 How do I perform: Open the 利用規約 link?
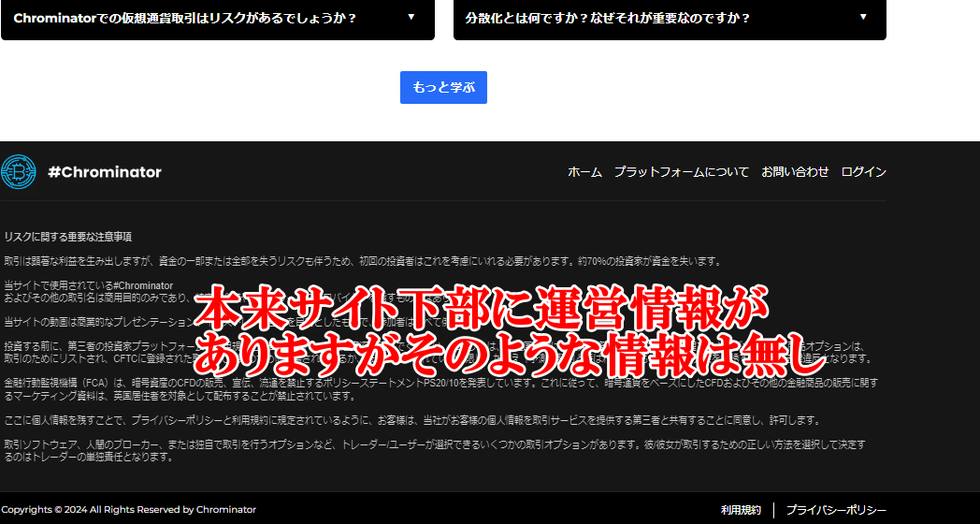741,510
